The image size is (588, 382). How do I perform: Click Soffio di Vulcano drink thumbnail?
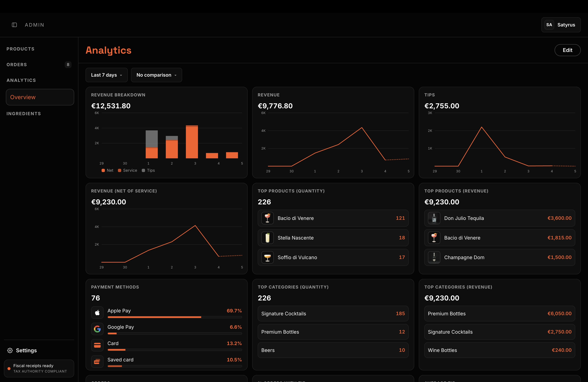267,257
